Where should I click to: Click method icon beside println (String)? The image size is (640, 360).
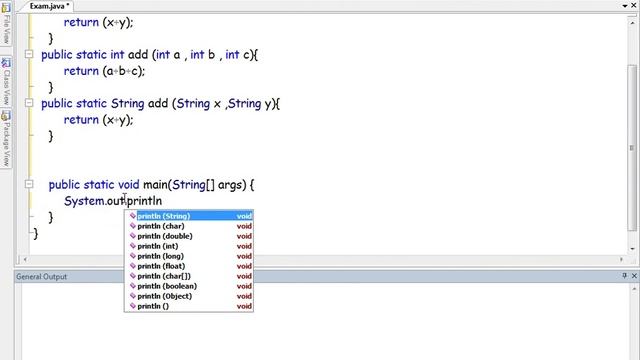tap(133, 216)
